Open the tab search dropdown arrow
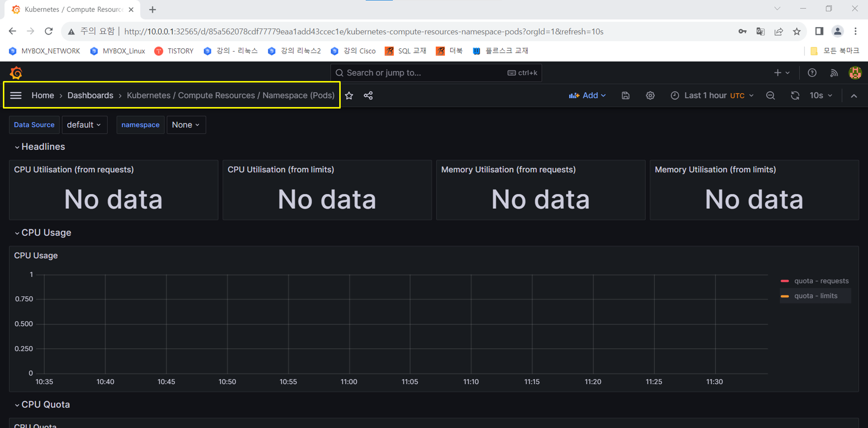The width and height of the screenshot is (868, 428). (777, 8)
